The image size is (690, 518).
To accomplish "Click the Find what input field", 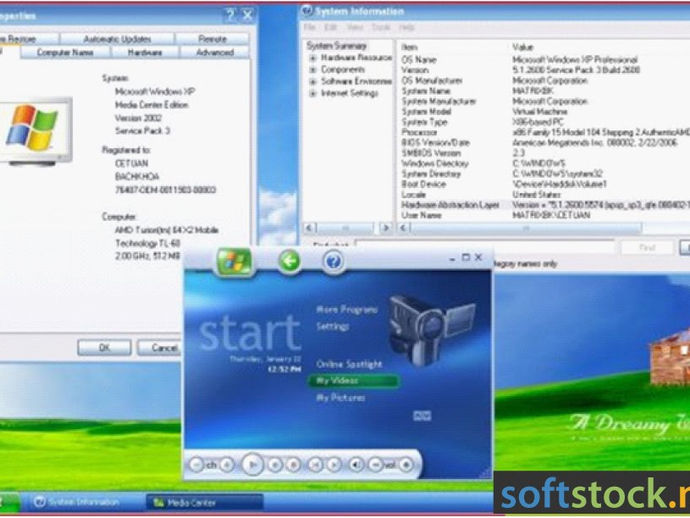I will click(x=485, y=247).
